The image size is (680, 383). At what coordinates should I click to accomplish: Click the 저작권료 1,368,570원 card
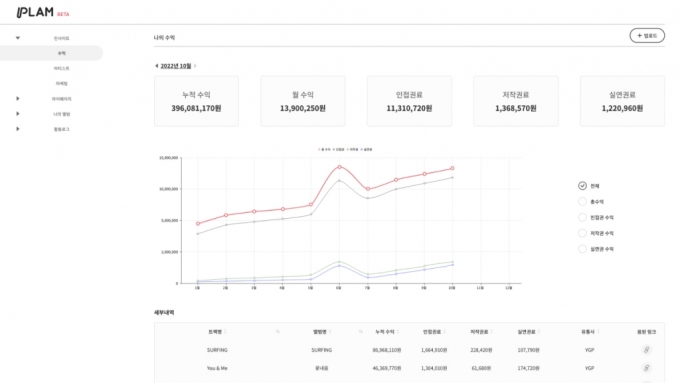[x=516, y=101]
